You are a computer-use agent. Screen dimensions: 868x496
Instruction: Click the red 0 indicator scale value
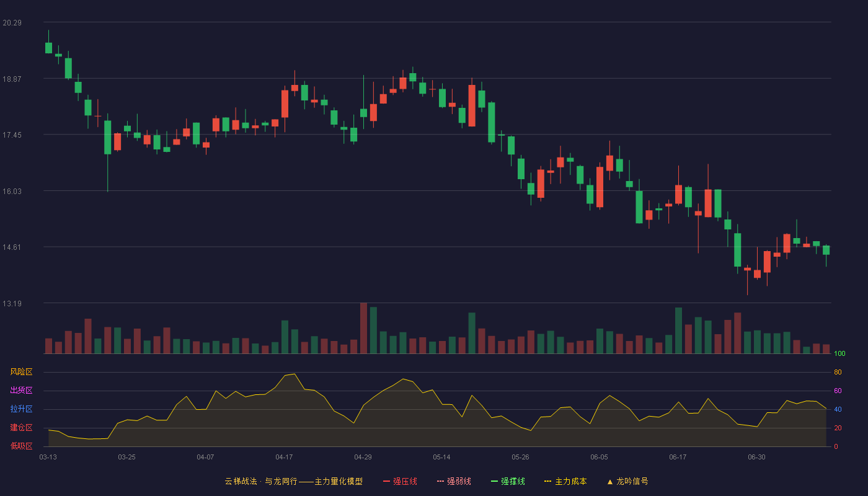(x=836, y=447)
